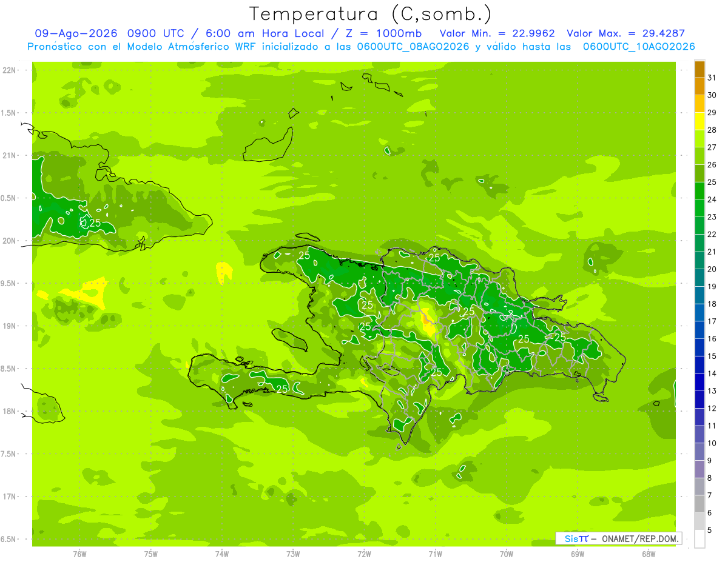Click the "SisTT - ONAMET/REP.DOM." credit box
This screenshot has height=562, width=728.
point(618,538)
